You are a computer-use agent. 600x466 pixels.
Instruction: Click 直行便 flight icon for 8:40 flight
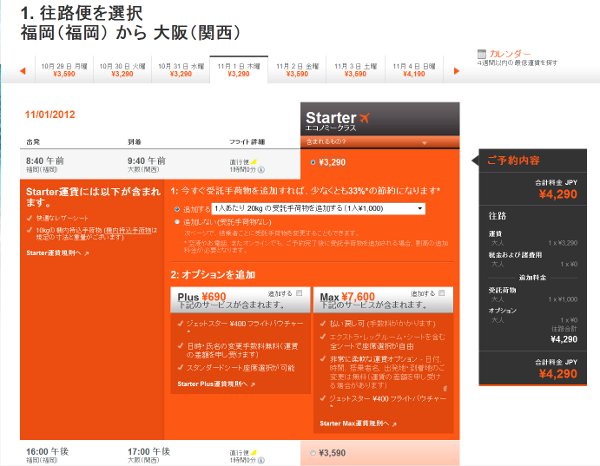coord(253,162)
